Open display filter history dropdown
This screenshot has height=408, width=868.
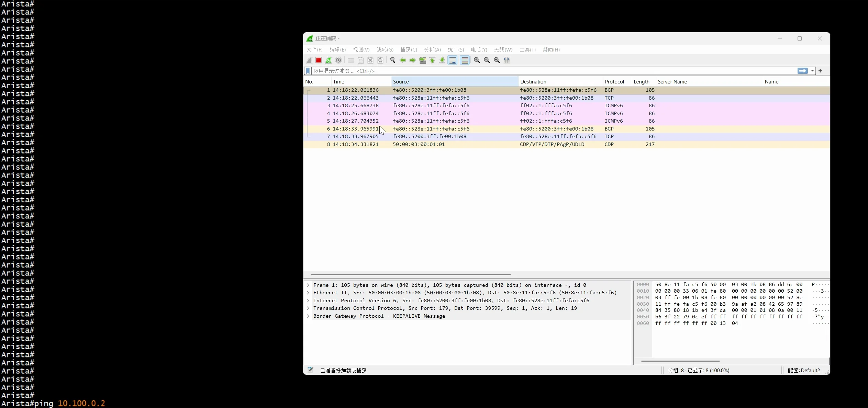[812, 71]
